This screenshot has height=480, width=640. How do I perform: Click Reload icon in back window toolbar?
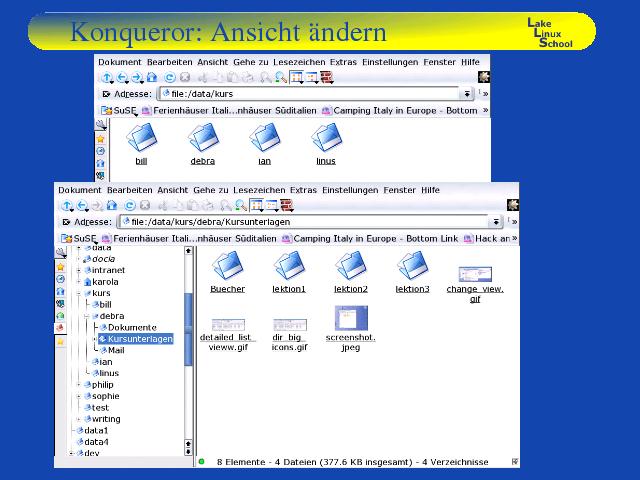click(x=170, y=77)
